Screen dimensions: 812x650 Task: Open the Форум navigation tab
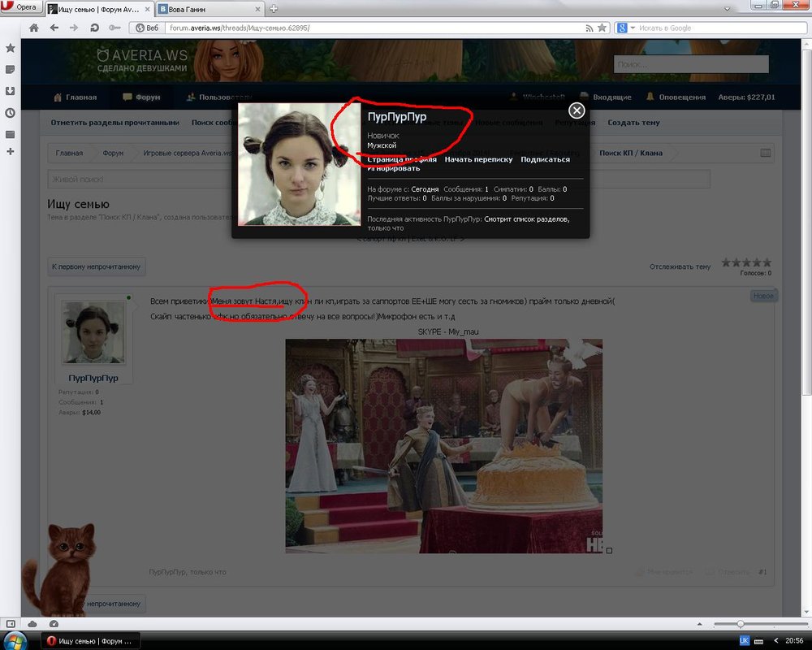click(x=140, y=97)
